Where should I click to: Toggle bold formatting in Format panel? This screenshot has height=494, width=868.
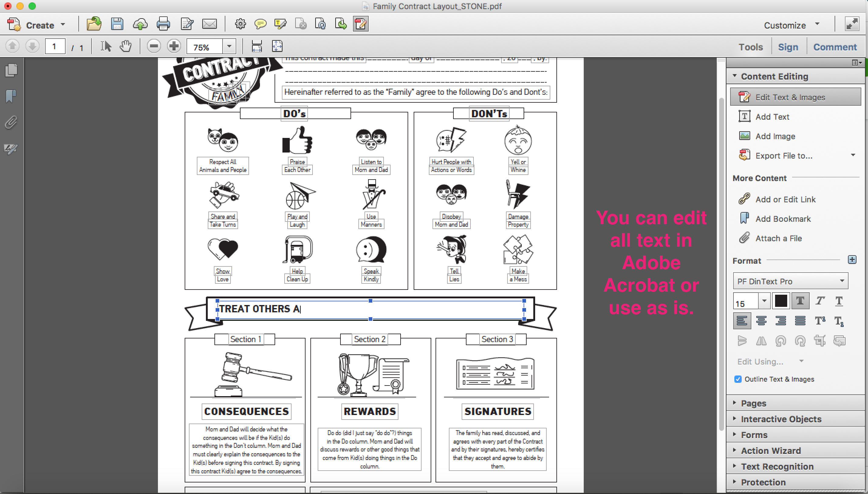(800, 300)
